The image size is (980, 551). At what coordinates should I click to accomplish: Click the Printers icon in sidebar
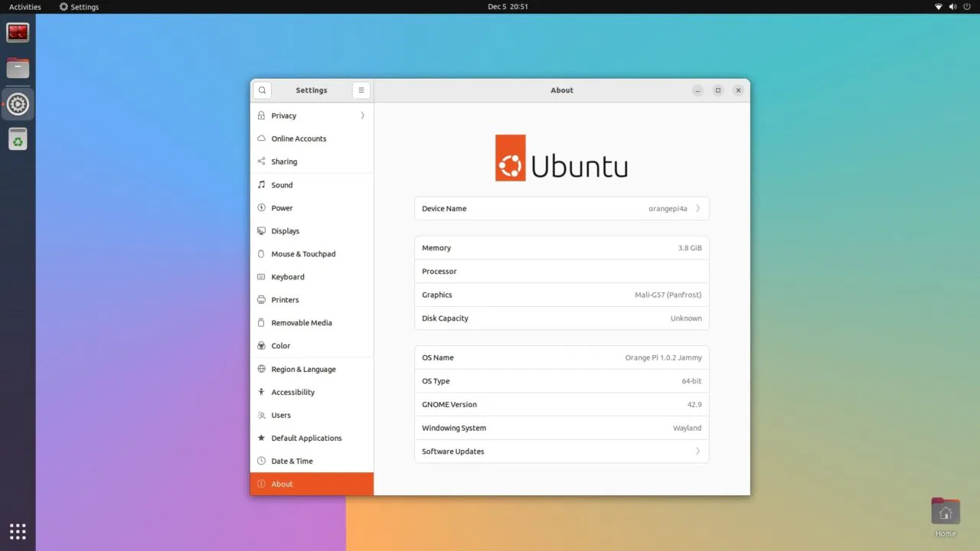point(262,299)
